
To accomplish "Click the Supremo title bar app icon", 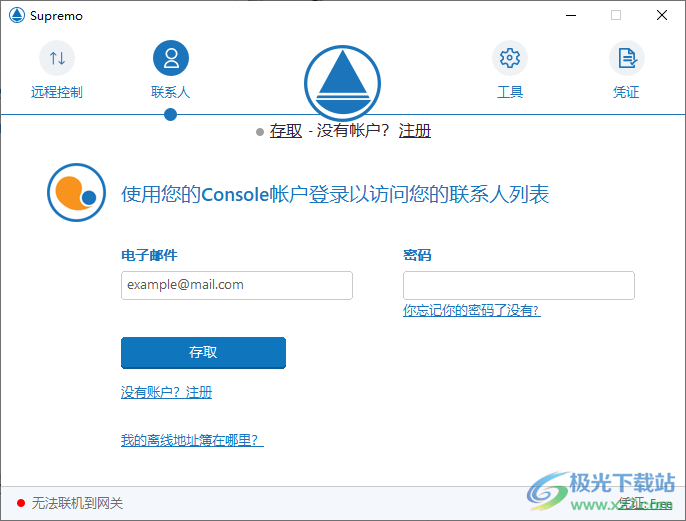I will pos(17,15).
